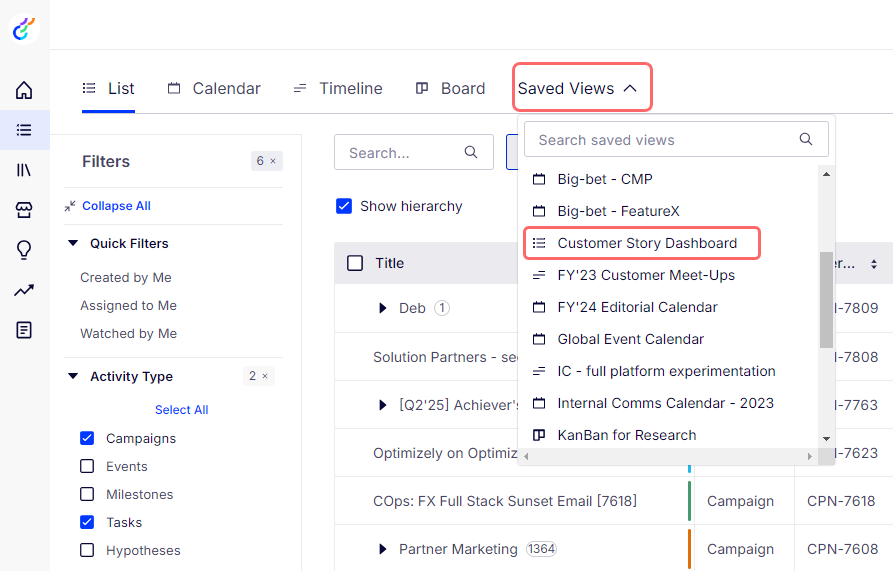Click the Optimizely logo
The height and width of the screenshot is (571, 893).
[x=24, y=28]
